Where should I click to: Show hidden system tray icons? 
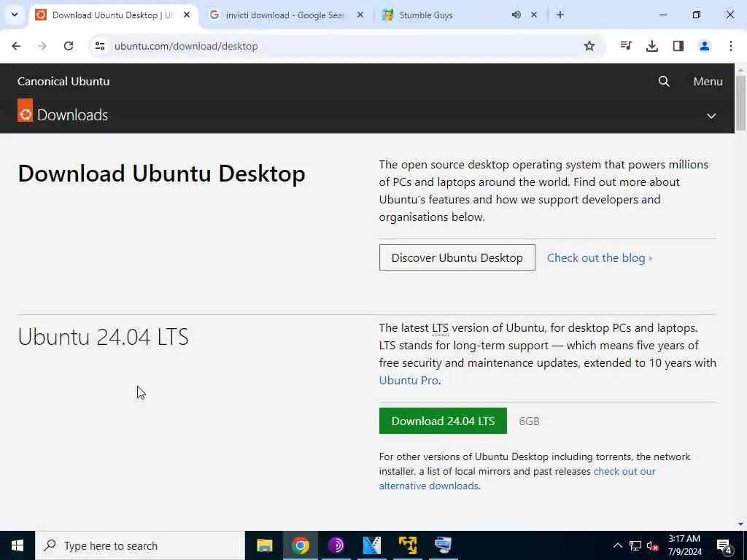617,545
